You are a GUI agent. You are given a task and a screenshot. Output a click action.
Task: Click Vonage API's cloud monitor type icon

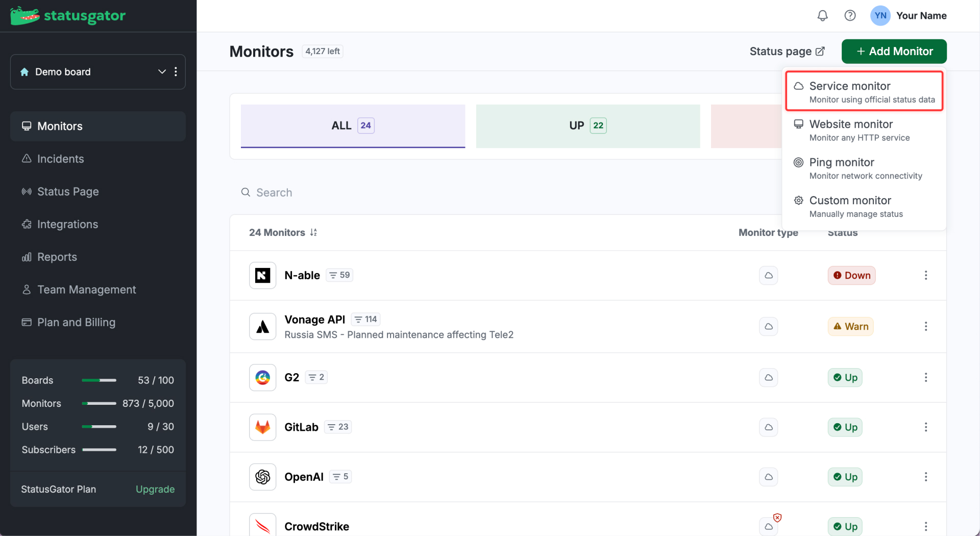click(x=768, y=326)
